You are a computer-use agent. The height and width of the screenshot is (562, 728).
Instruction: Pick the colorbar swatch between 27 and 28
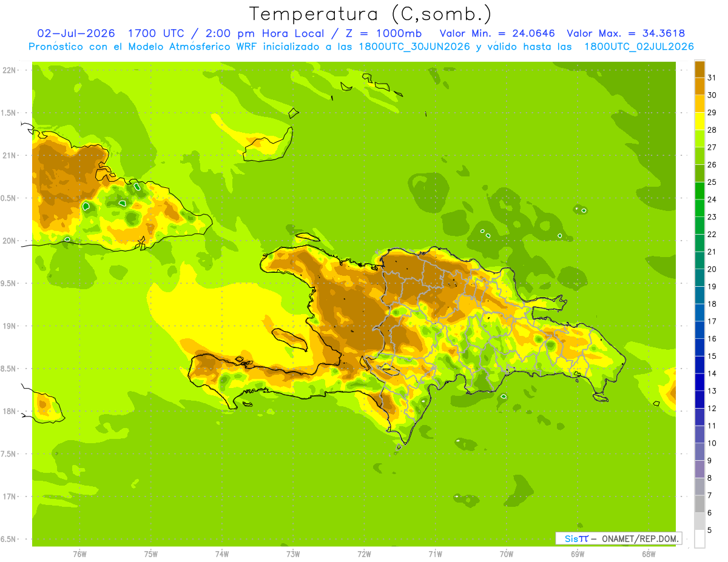point(699,138)
